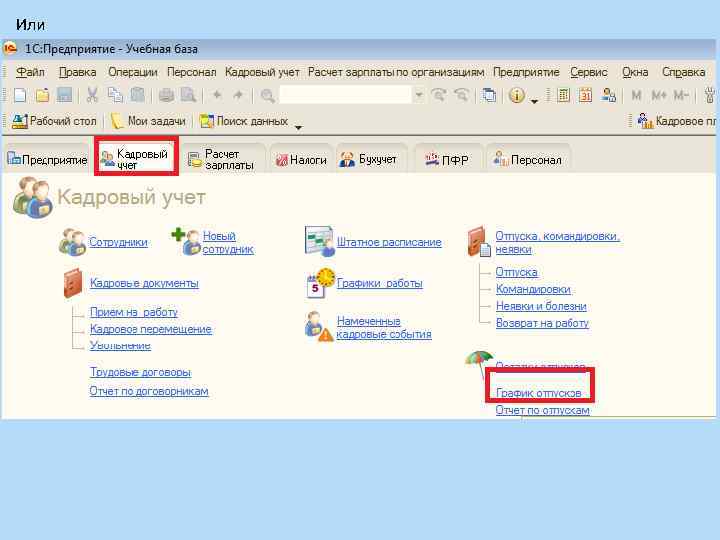Image resolution: width=720 pixels, height=540 pixels.
Task: Click the M- memory toolbar button
Action: click(681, 96)
